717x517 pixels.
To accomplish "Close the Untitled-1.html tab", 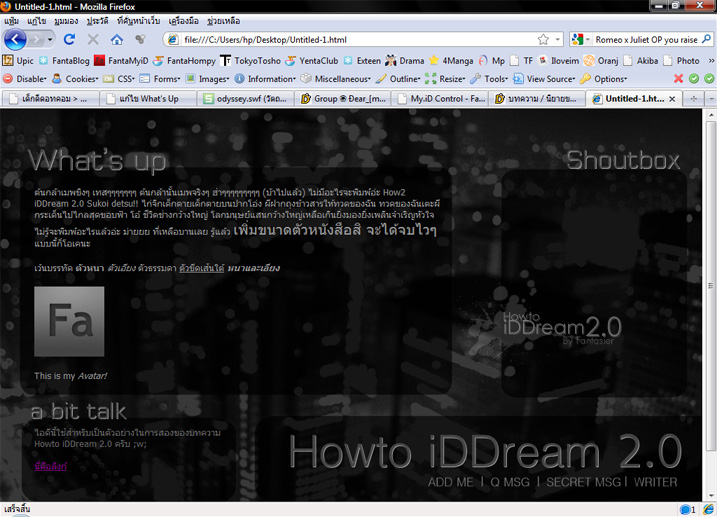I will click(672, 99).
